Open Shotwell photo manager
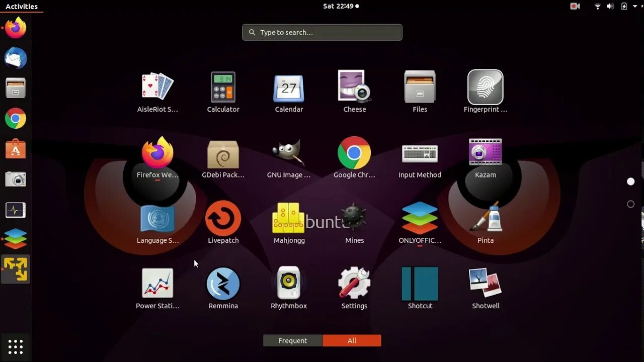This screenshot has width=644, height=362. click(485, 288)
